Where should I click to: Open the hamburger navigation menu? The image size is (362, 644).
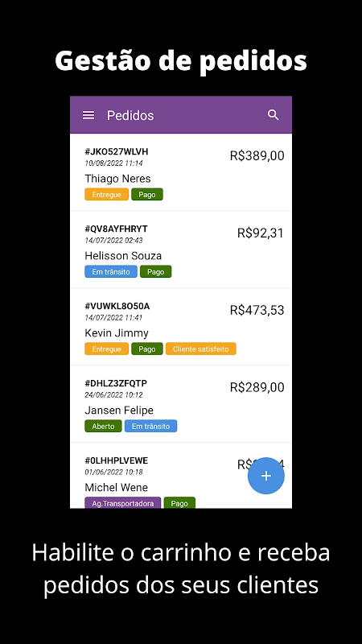(88, 115)
